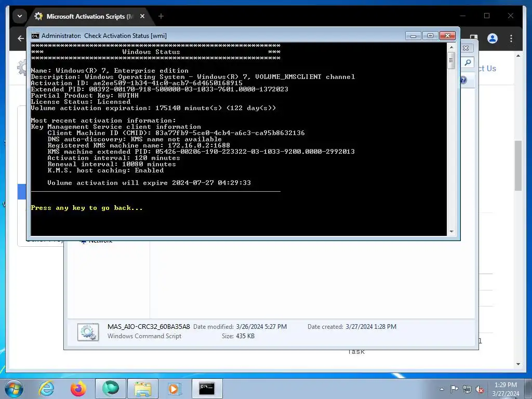The width and height of the screenshot is (532, 399).
Task: Click the network status tray icon
Action: click(x=467, y=389)
